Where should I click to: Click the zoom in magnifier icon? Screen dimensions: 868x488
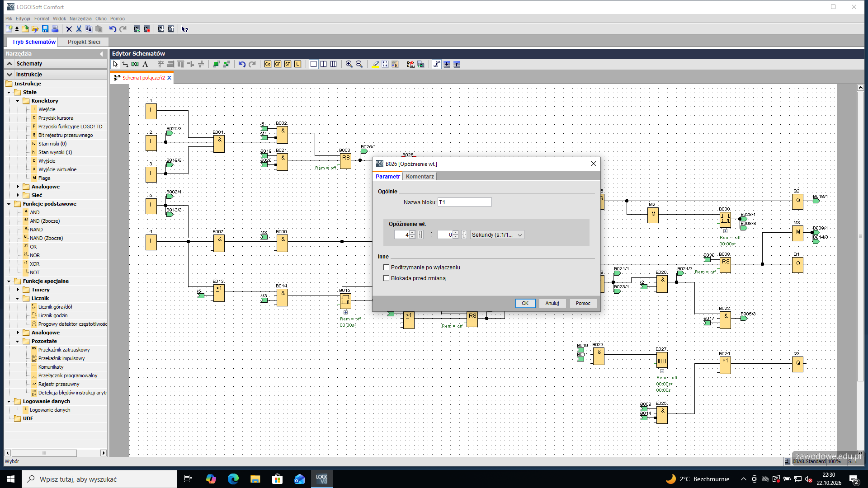[349, 64]
